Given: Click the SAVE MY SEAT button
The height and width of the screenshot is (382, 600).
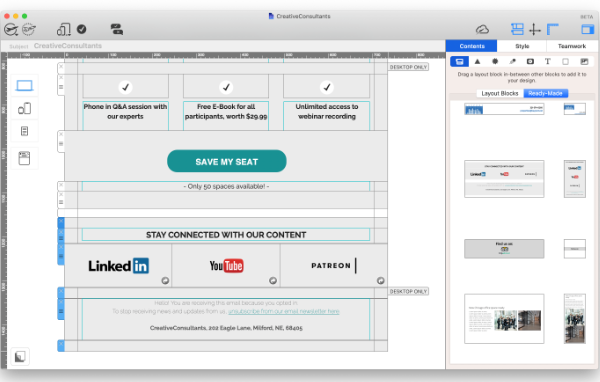Looking at the screenshot, I should [227, 162].
